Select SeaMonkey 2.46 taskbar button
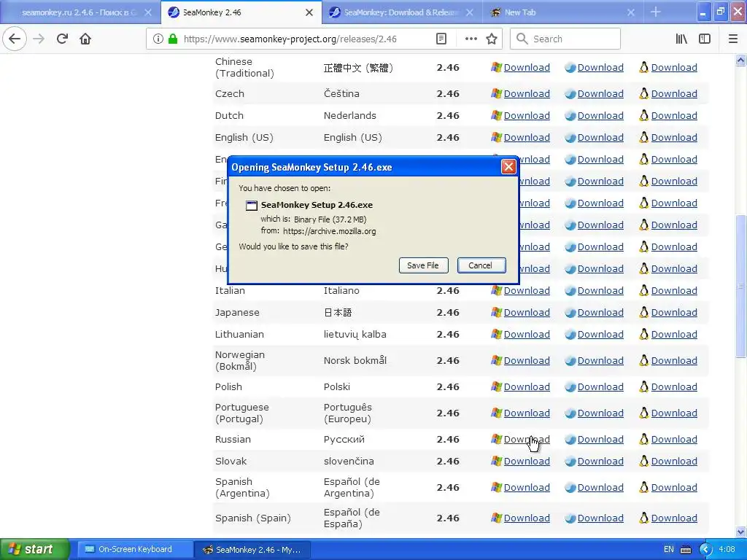 252,550
